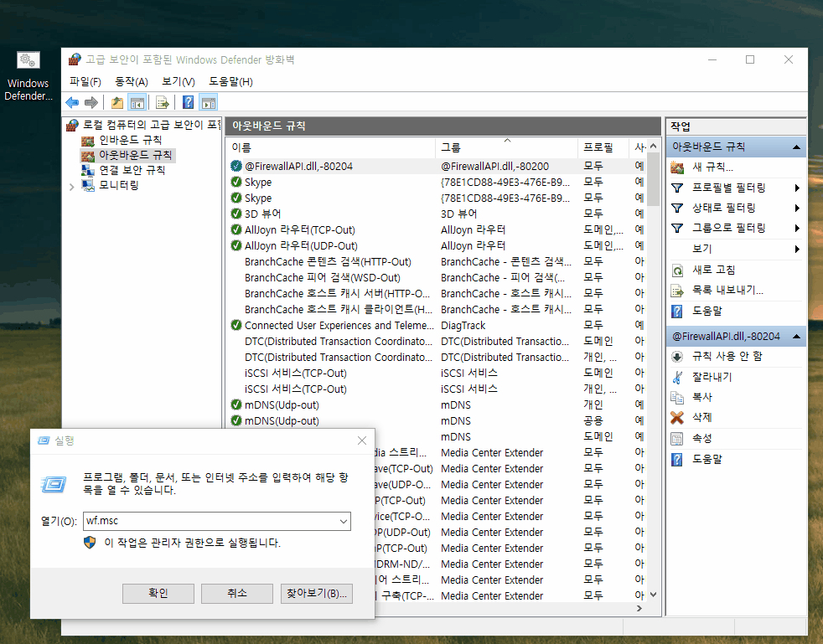Click the firewall icon in the title bar

point(75,59)
